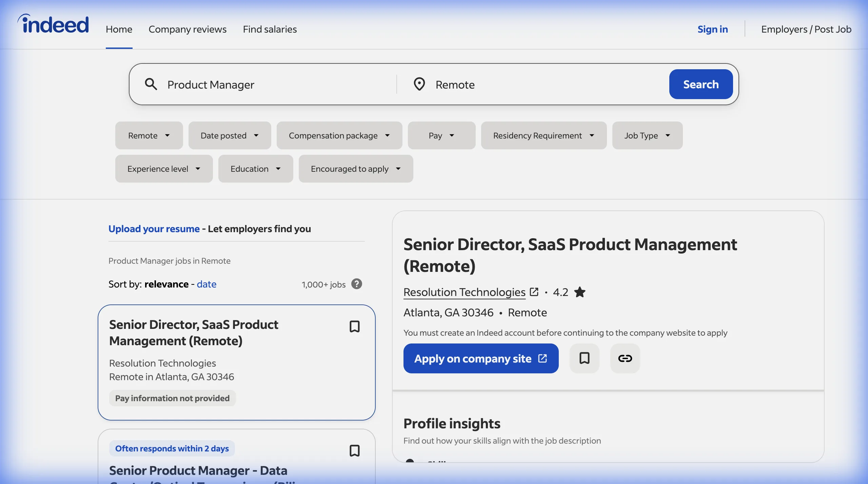This screenshot has height=484, width=868.
Task: Click the star icon next to 4.2 rating
Action: [x=580, y=292]
